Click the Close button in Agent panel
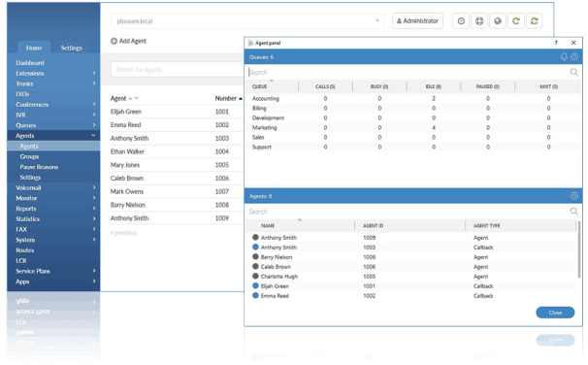The width and height of the screenshot is (588, 365). [555, 313]
